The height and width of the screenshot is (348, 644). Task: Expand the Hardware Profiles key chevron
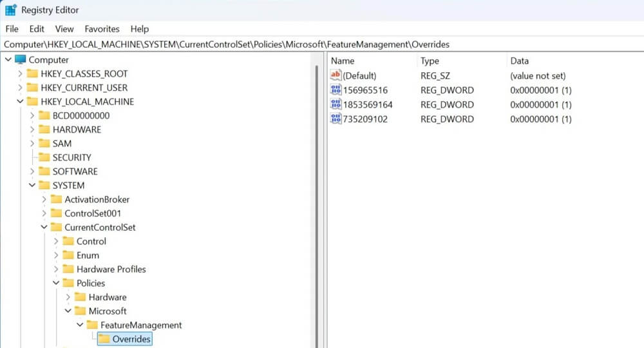pos(56,269)
